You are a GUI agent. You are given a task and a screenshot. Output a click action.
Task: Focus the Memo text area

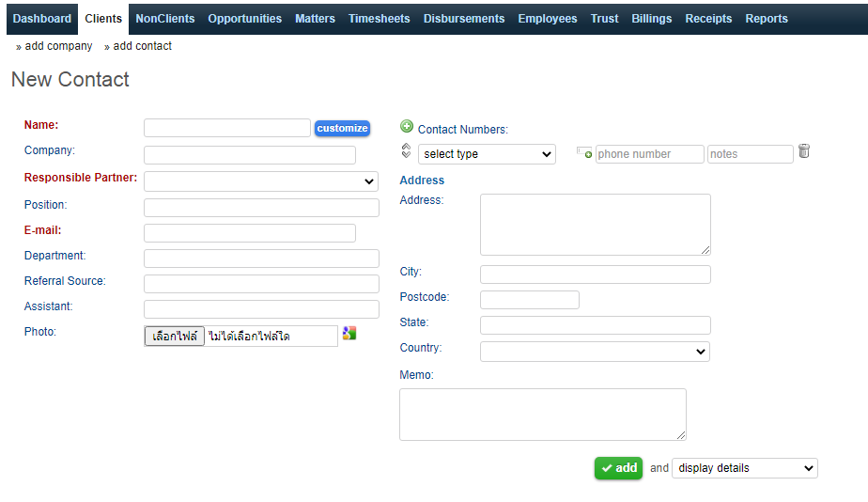coord(542,415)
